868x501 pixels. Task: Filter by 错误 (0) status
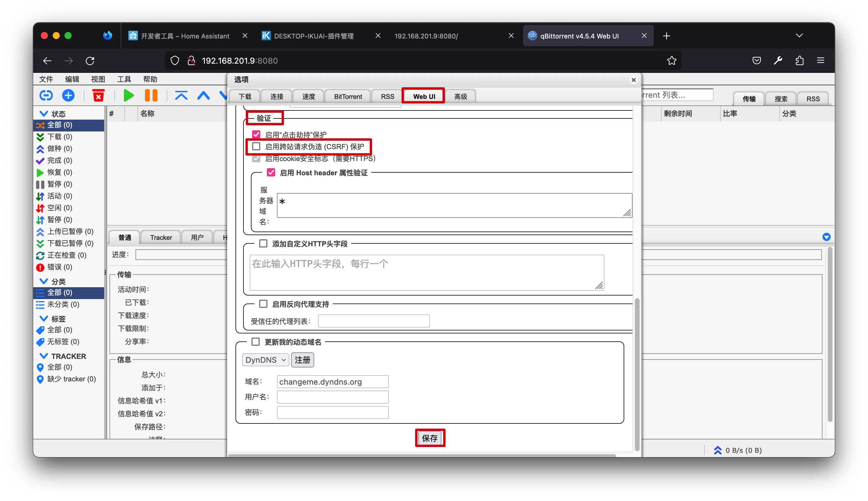69,267
